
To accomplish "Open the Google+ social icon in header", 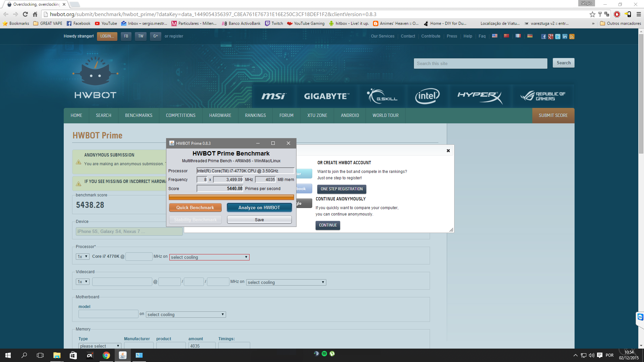I will click(x=550, y=37).
